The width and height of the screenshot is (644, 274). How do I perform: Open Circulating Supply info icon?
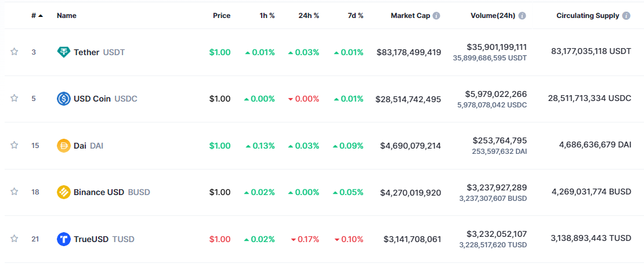[x=626, y=16]
